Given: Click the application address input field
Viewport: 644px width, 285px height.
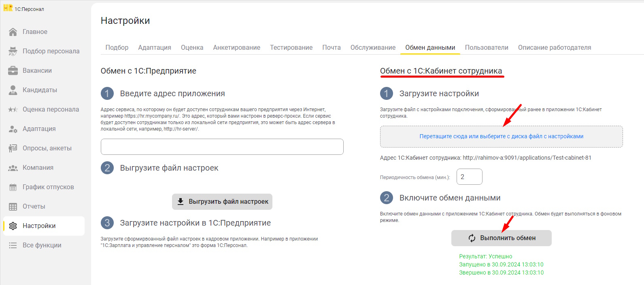Looking at the screenshot, I should point(222,147).
